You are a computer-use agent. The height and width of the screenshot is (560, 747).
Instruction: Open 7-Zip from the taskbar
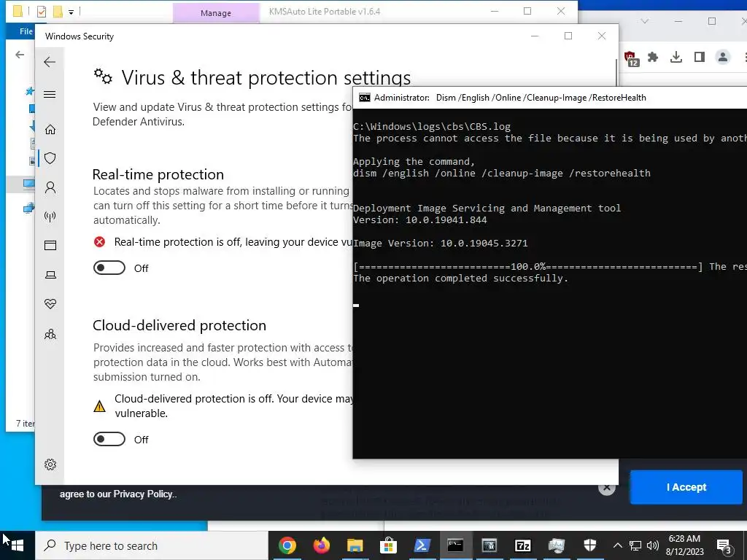pyautogui.click(x=522, y=545)
